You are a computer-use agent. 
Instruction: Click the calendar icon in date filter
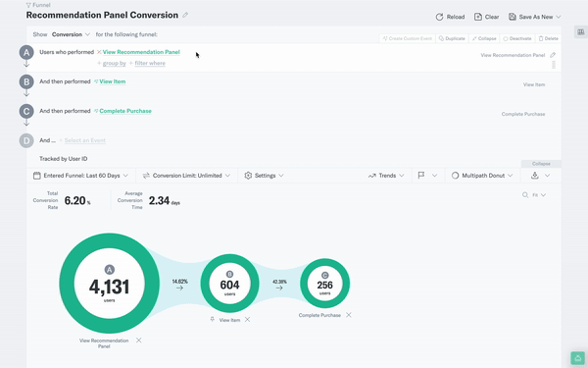pyautogui.click(x=37, y=176)
